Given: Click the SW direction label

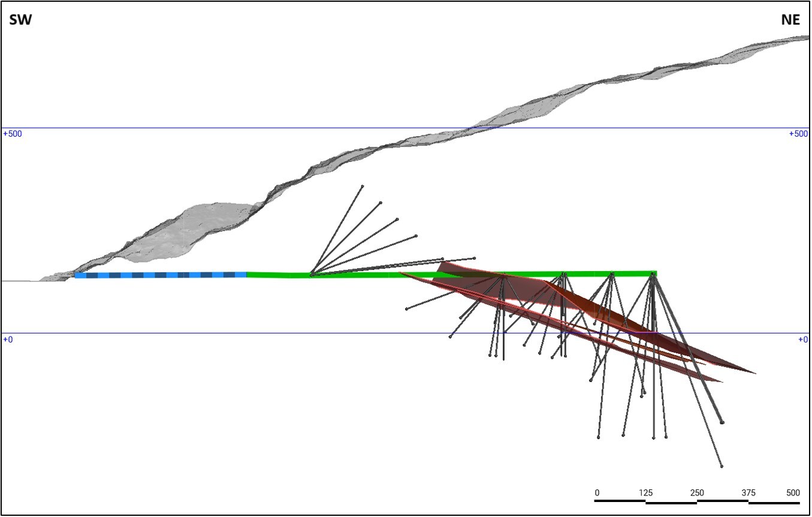Looking at the screenshot, I should click(x=20, y=20).
